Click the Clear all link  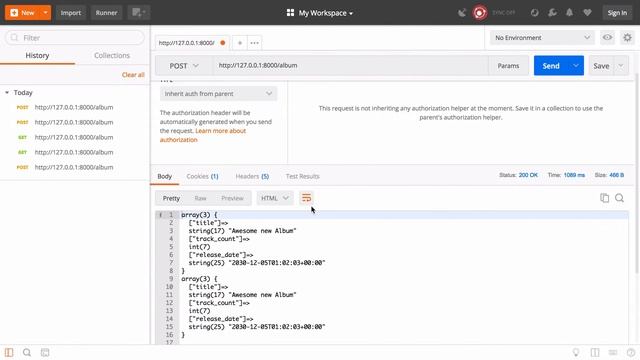pyautogui.click(x=133, y=75)
